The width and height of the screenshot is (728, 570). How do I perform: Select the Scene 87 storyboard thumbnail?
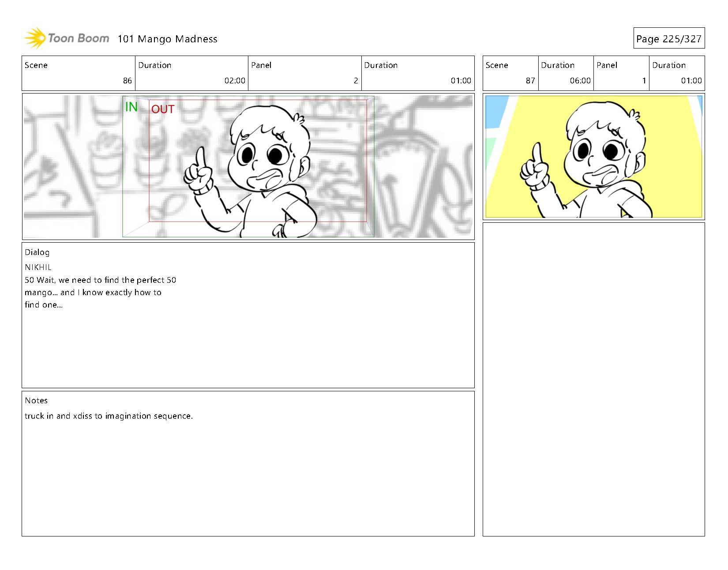(593, 157)
